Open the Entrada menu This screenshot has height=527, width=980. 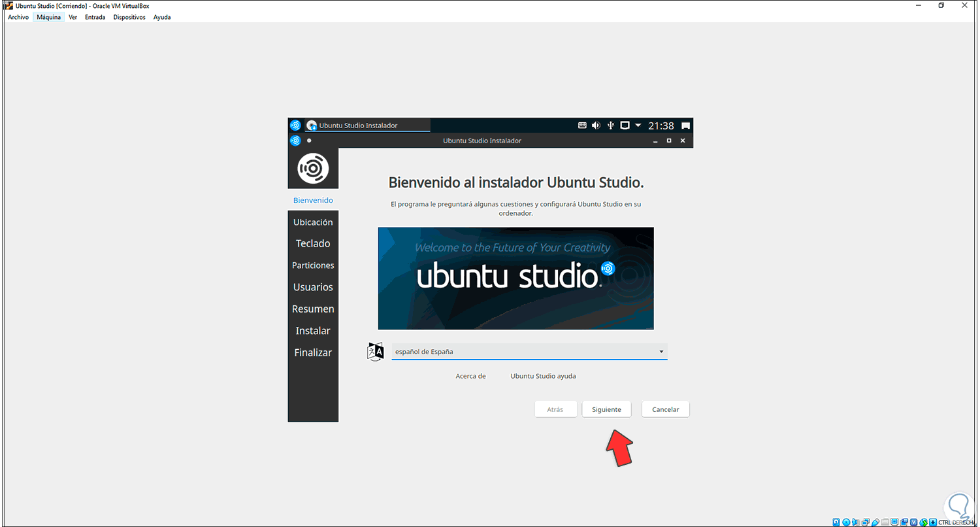tap(95, 17)
